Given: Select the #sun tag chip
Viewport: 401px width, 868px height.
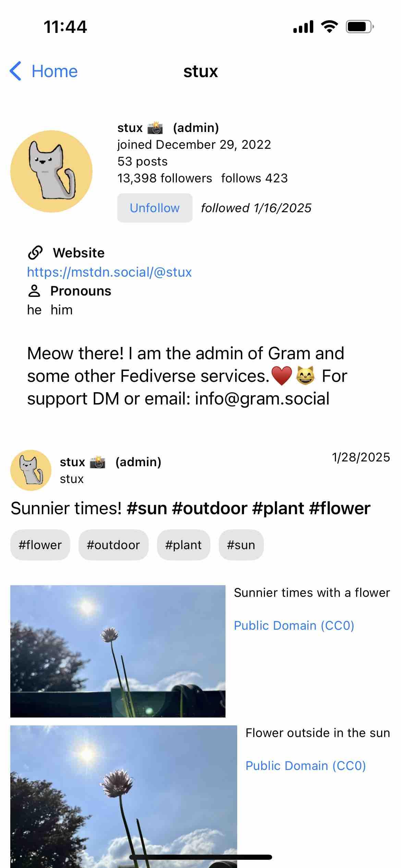Looking at the screenshot, I should (x=241, y=545).
